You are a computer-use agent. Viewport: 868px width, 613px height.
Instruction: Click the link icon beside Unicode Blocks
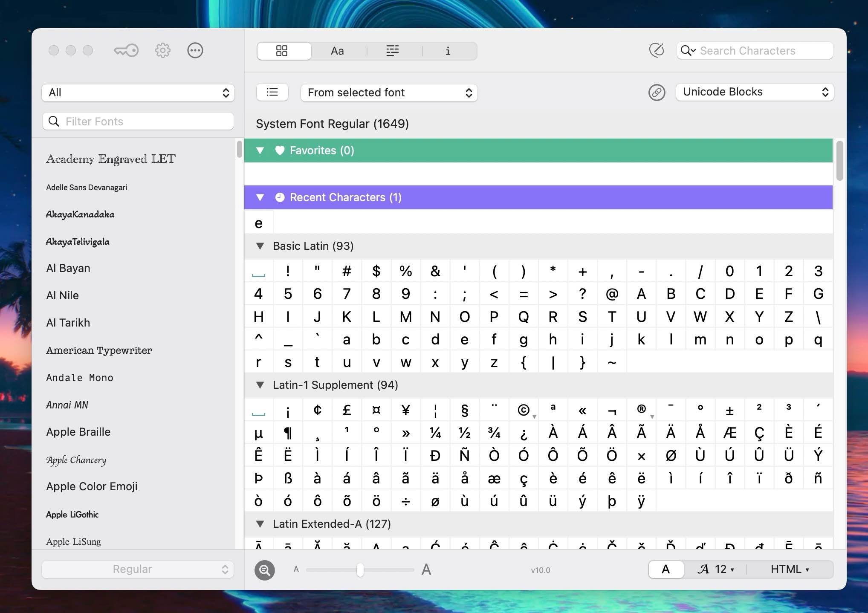tap(657, 92)
